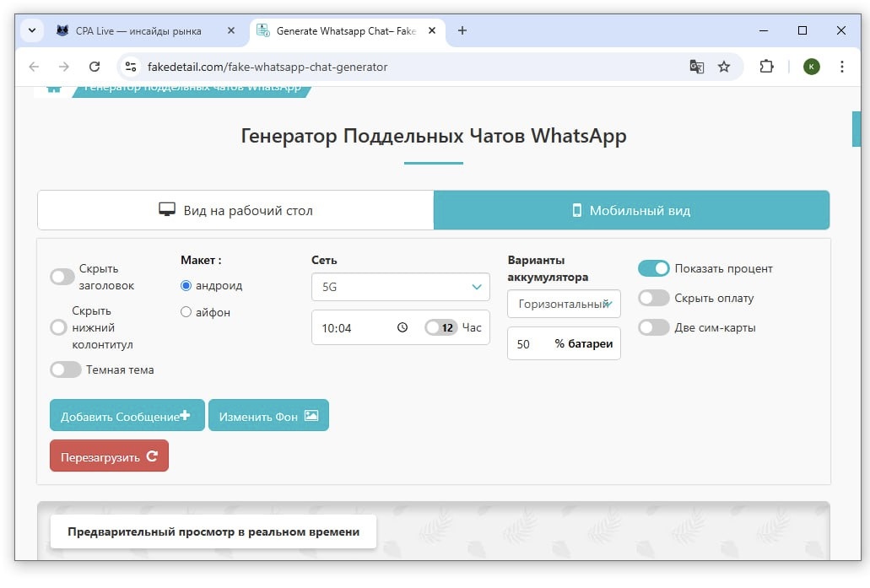This screenshot has width=870, height=588.
Task: Open Chrome three-dot menu
Action: click(x=841, y=67)
